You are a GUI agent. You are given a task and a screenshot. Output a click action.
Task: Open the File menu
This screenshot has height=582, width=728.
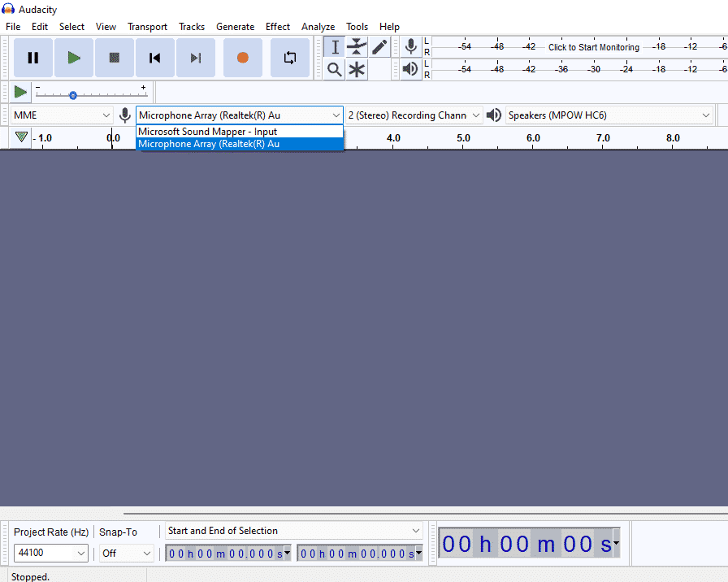(13, 27)
